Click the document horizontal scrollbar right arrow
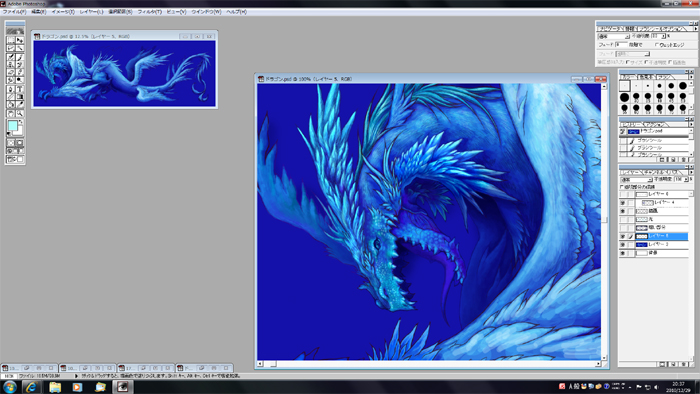Image resolution: width=700 pixels, height=394 pixels. coord(598,364)
